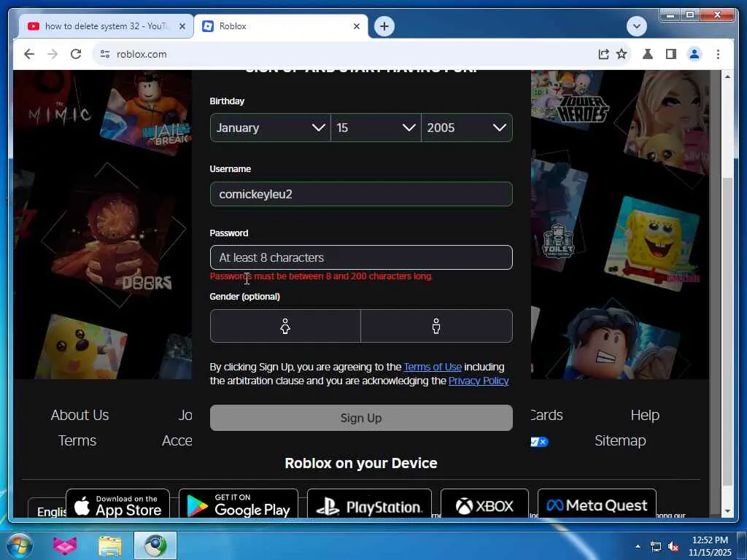Click the muted volume tray icon
The image size is (747, 560).
point(673,547)
